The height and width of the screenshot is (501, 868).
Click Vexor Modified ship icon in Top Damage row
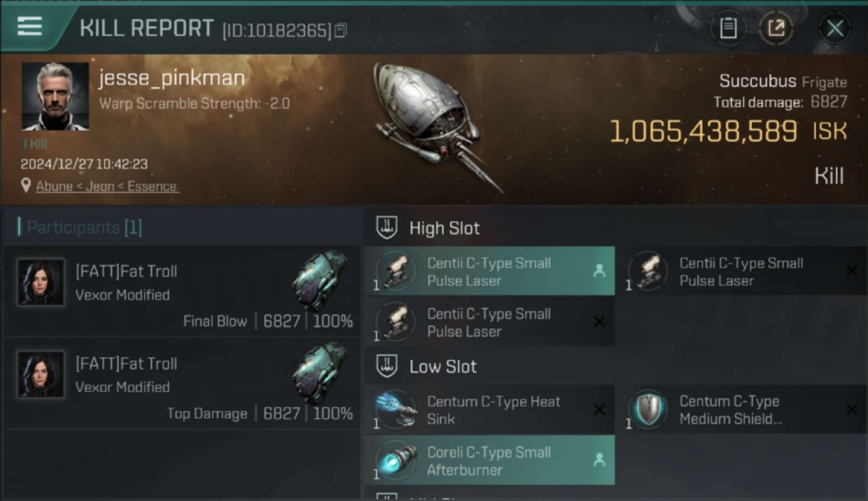(320, 373)
